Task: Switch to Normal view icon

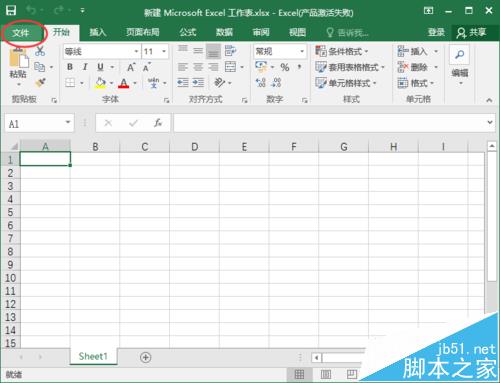Action: click(x=299, y=375)
